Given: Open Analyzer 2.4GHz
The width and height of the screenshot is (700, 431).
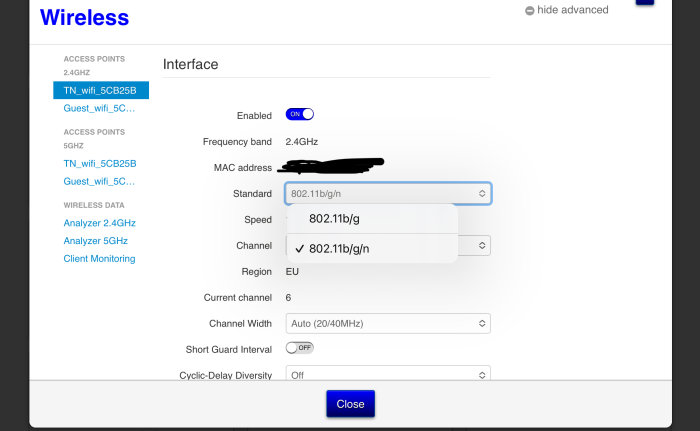Looking at the screenshot, I should point(100,223).
